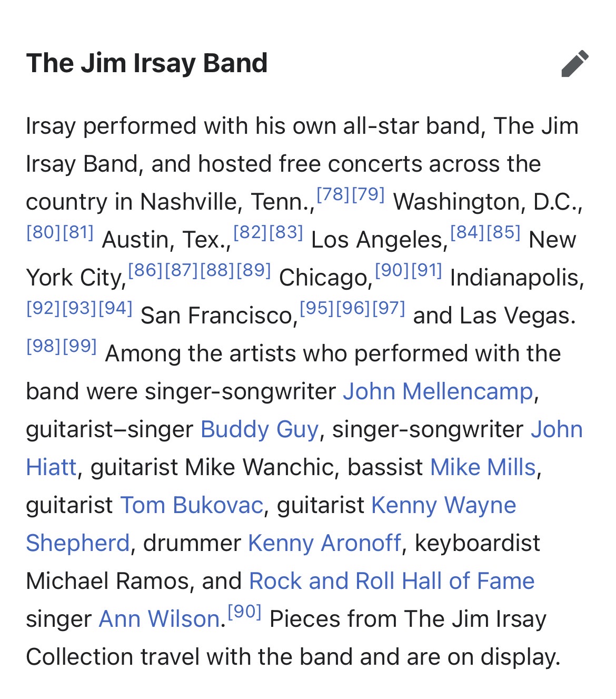Tap citation 98 after Las Vegas
Viewport: 616px width, 699px height.
[44, 346]
